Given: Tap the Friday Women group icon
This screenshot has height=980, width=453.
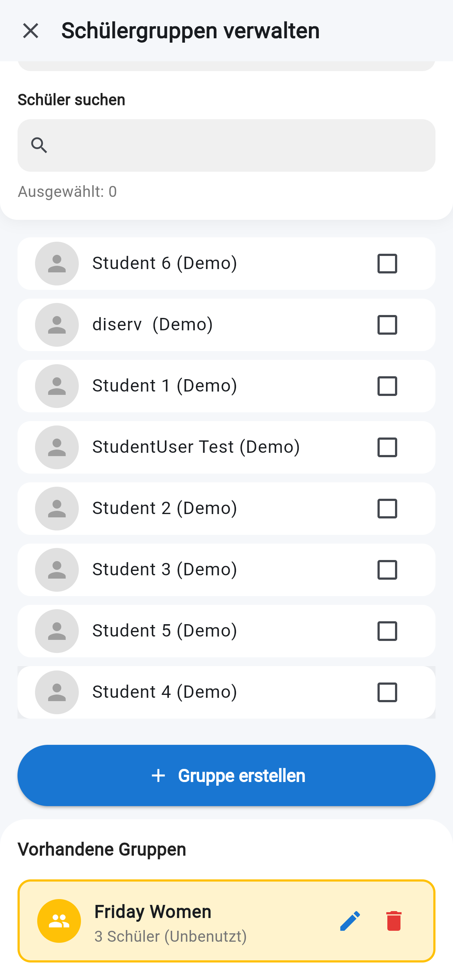Looking at the screenshot, I should coord(59,921).
